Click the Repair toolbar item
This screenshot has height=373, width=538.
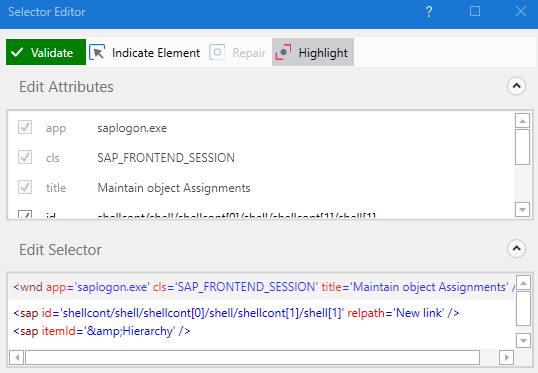[237, 53]
